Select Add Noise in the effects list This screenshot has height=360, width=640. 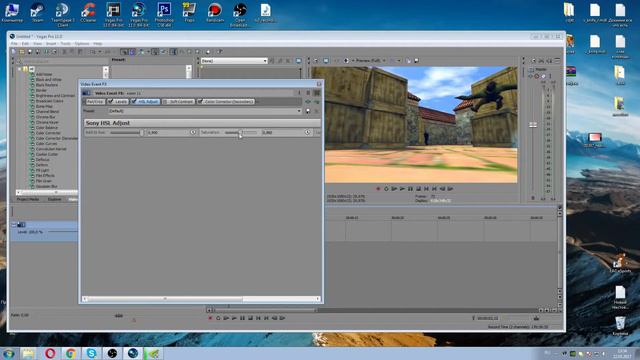44,74
